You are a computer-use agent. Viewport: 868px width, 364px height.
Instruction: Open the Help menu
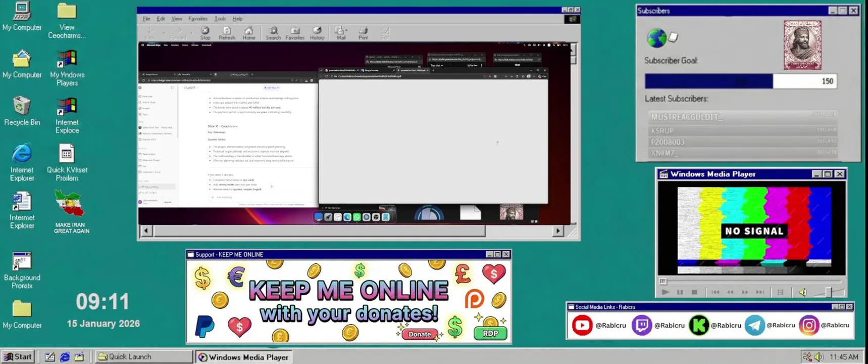coord(237,19)
